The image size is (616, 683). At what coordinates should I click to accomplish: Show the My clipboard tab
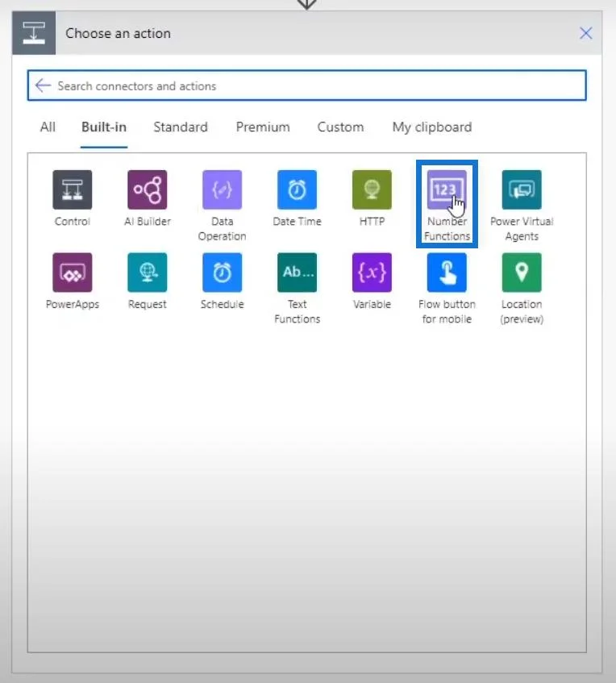coord(431,127)
